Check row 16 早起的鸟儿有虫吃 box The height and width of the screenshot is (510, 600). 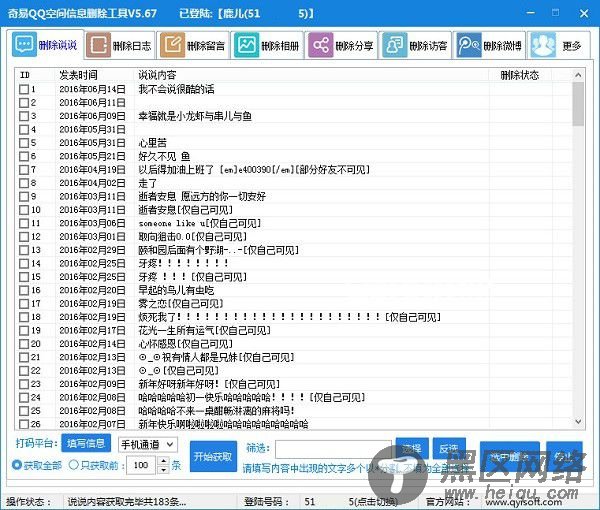point(24,290)
